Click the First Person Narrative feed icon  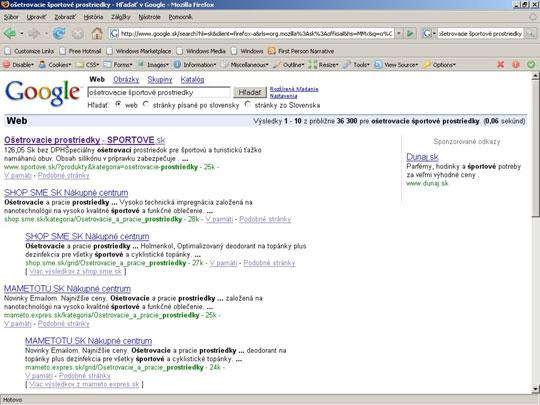[272, 51]
